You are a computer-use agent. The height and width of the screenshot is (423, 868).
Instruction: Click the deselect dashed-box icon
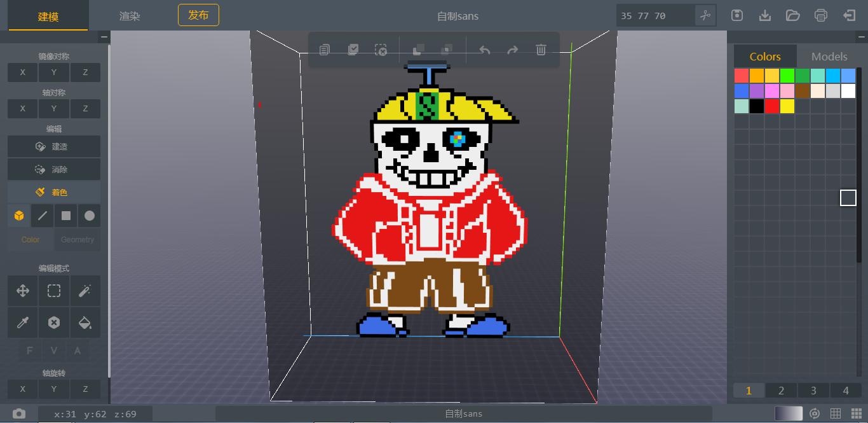click(x=381, y=50)
